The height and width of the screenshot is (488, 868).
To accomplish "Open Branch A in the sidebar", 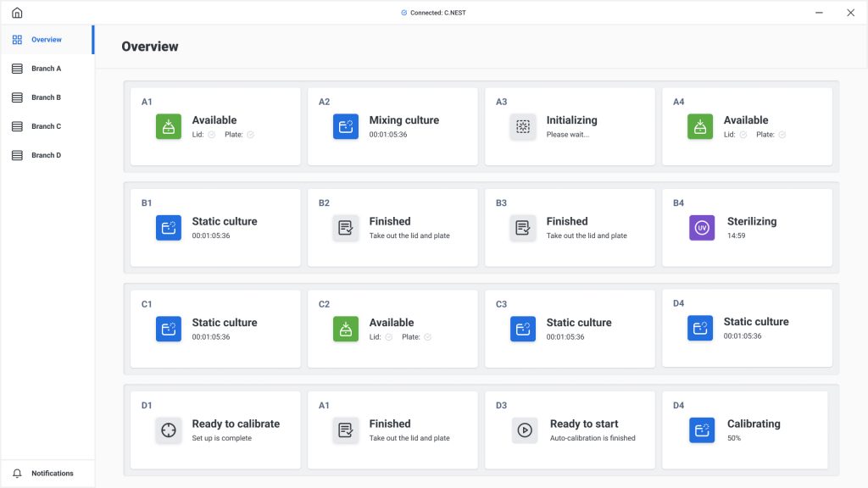I will [x=47, y=69].
